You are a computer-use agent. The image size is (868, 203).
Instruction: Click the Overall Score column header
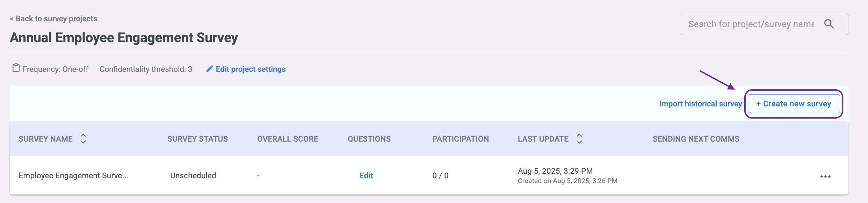[x=288, y=139]
